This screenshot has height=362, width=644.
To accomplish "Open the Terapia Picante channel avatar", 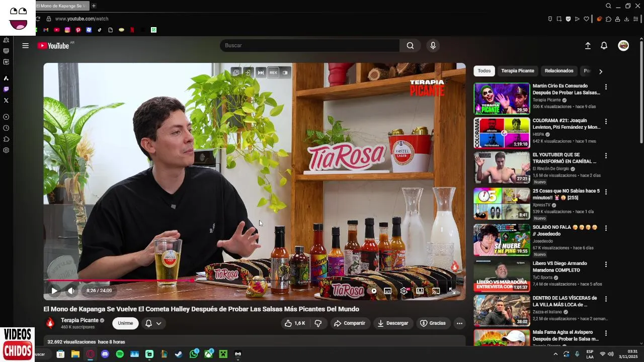I will pyautogui.click(x=50, y=323).
